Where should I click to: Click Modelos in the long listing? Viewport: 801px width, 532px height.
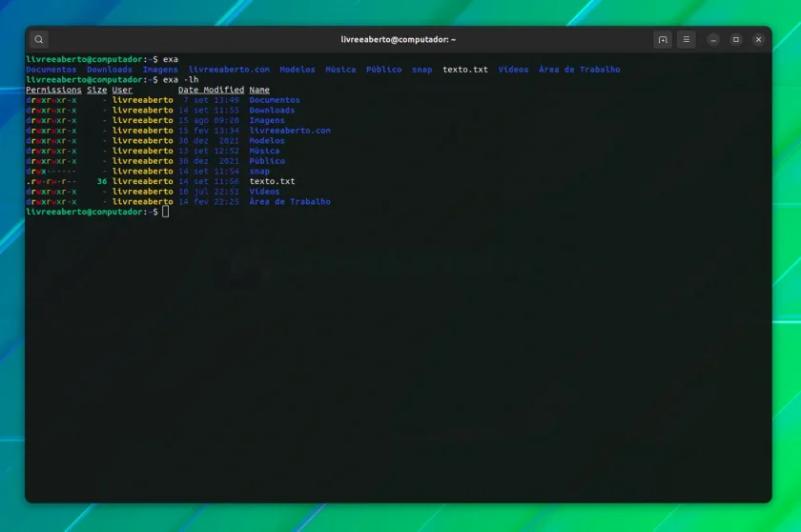(267, 141)
